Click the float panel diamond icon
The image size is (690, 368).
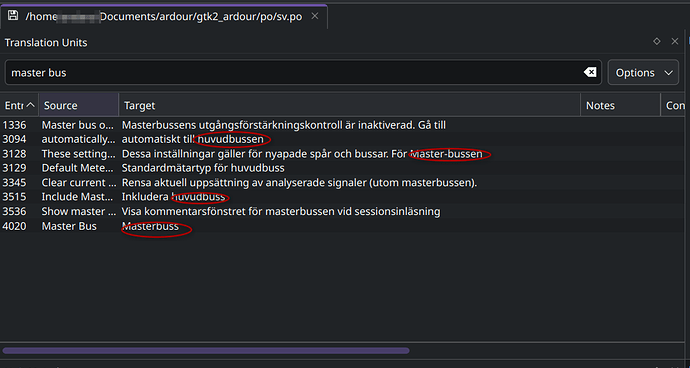pos(657,41)
